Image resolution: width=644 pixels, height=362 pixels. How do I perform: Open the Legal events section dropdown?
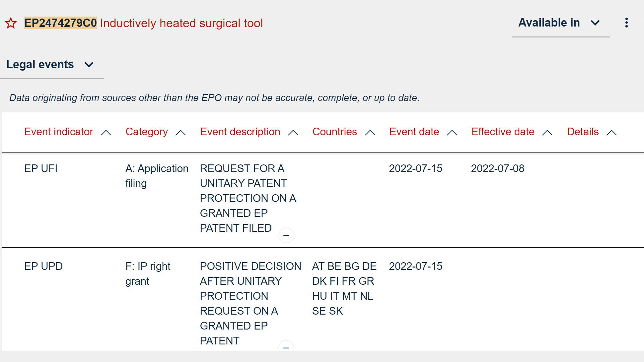(50, 64)
